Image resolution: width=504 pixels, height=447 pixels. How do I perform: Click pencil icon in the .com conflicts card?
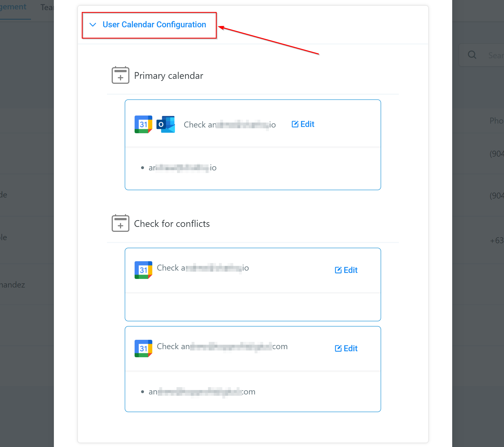click(x=338, y=348)
